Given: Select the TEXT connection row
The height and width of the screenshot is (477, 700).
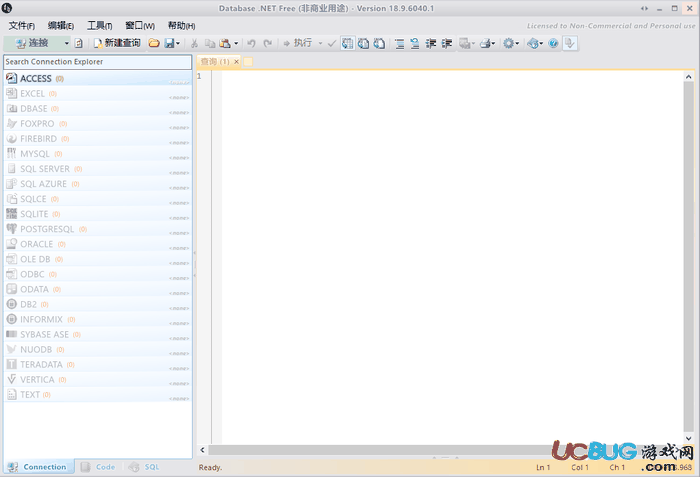Looking at the screenshot, I should (98, 395).
